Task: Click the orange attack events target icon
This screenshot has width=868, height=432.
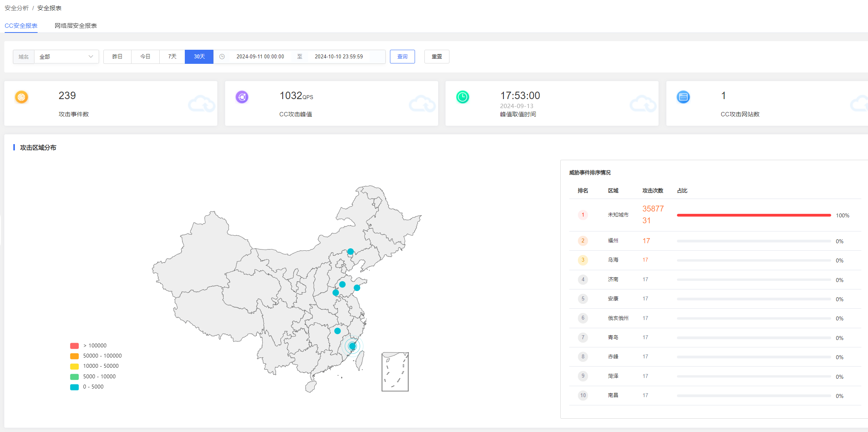Action: (22, 97)
